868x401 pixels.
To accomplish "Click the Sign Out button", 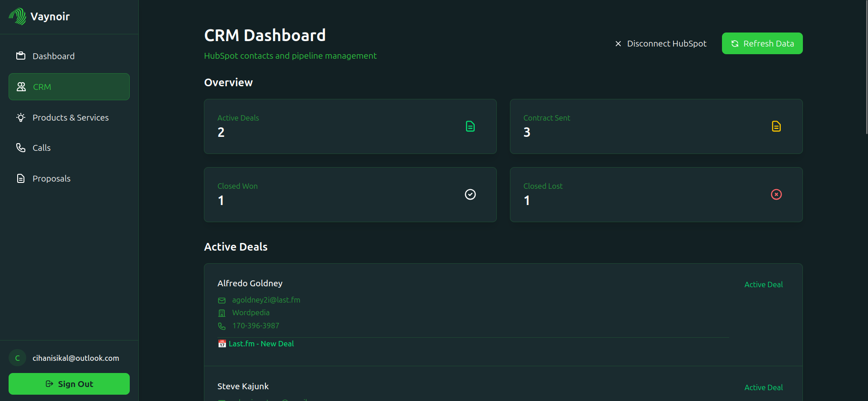I will (69, 384).
